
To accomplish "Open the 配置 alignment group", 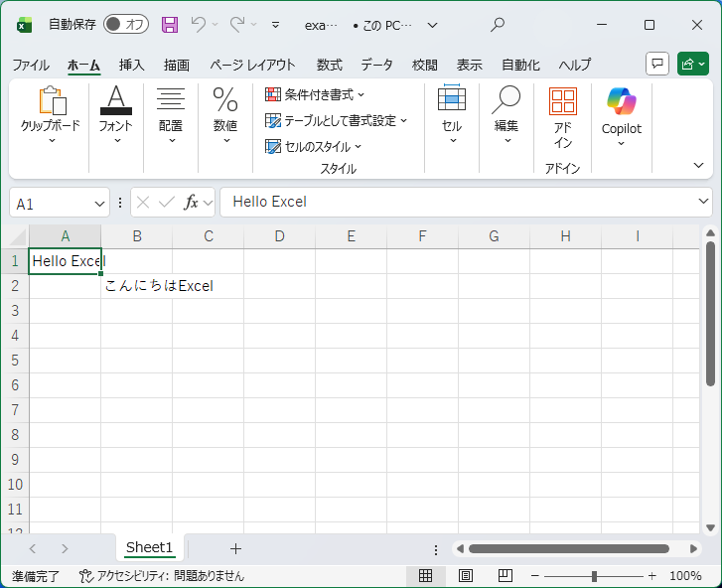I will point(171,115).
